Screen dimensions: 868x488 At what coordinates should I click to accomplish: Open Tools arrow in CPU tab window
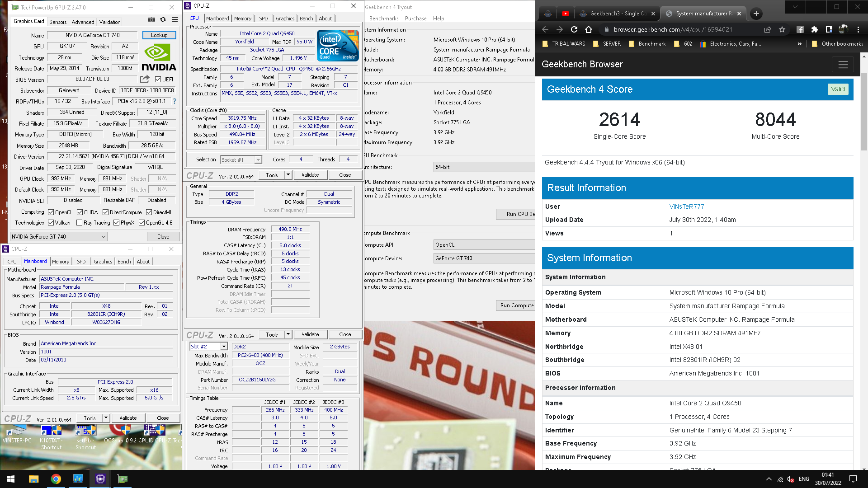point(288,175)
